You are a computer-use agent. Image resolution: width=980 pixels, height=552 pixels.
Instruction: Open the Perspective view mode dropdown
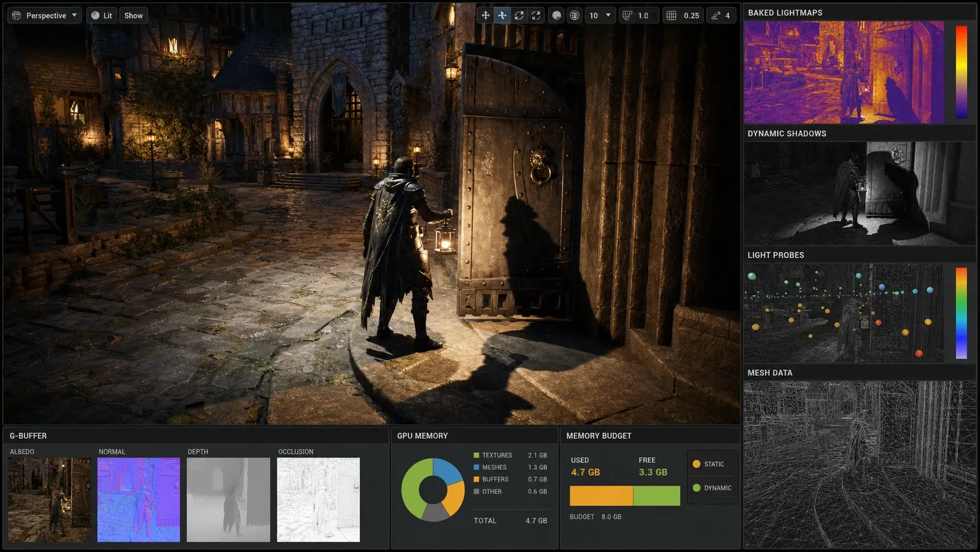coord(45,15)
